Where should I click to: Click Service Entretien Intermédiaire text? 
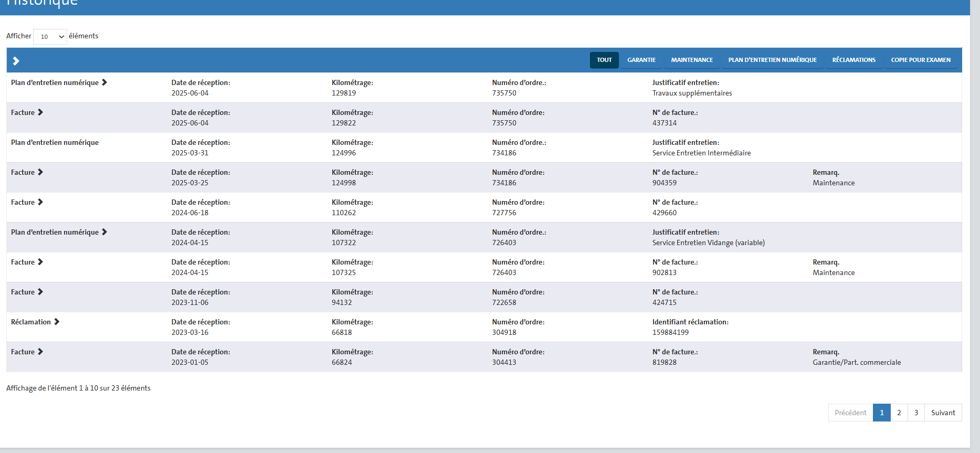[x=701, y=153]
